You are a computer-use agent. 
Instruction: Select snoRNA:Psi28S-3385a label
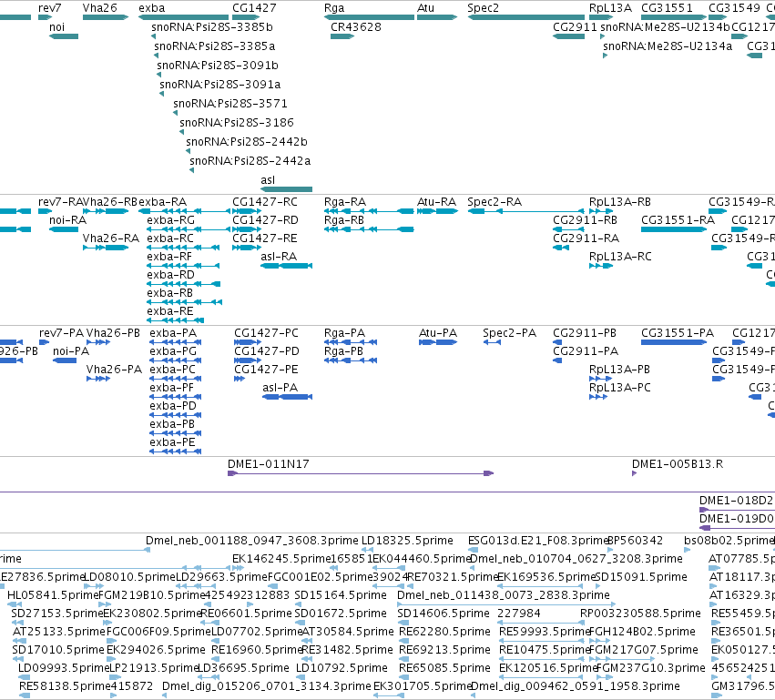[215, 46]
